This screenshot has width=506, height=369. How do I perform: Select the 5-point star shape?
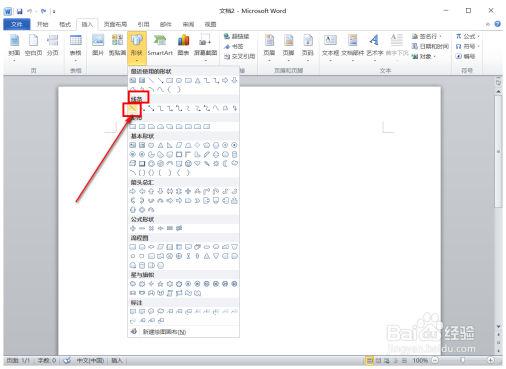(x=160, y=284)
